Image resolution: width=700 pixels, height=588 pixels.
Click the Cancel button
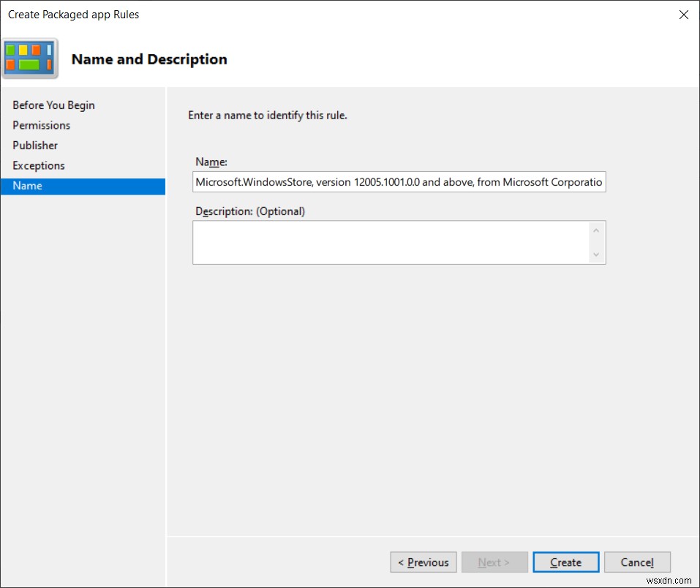pos(636,562)
